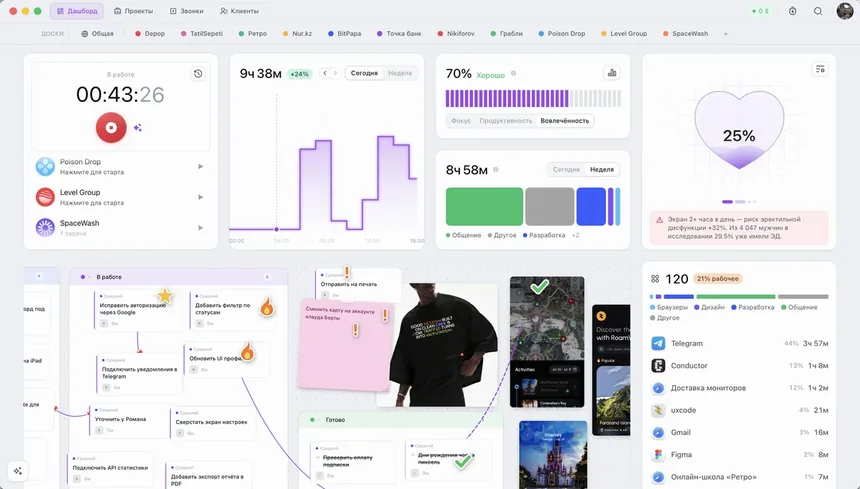This screenshot has width=860, height=489.
Task: Expand the +2 more categories label
Action: tap(575, 235)
